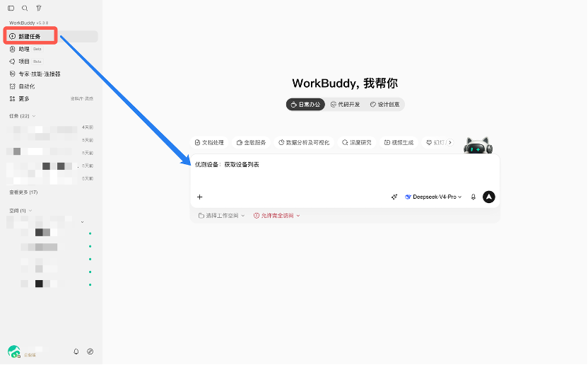Open notifications bell icon
The width and height of the screenshot is (588, 365).
[x=76, y=352]
